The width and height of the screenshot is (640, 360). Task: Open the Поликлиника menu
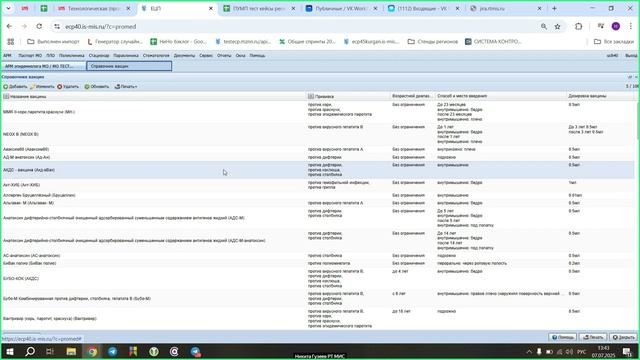tap(71, 56)
